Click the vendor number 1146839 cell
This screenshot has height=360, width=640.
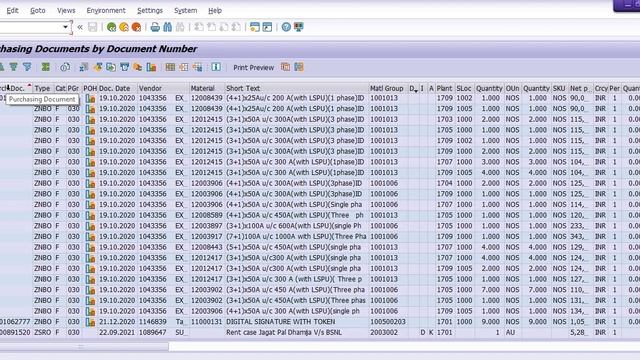coord(153,322)
